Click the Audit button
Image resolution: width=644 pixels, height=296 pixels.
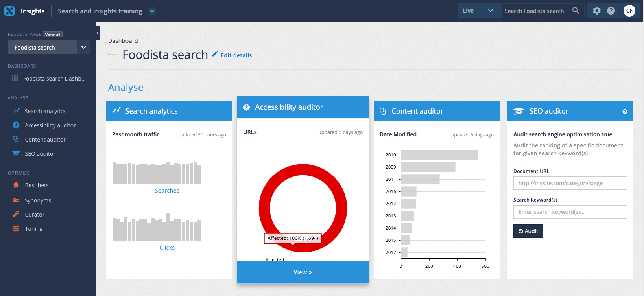tap(528, 231)
